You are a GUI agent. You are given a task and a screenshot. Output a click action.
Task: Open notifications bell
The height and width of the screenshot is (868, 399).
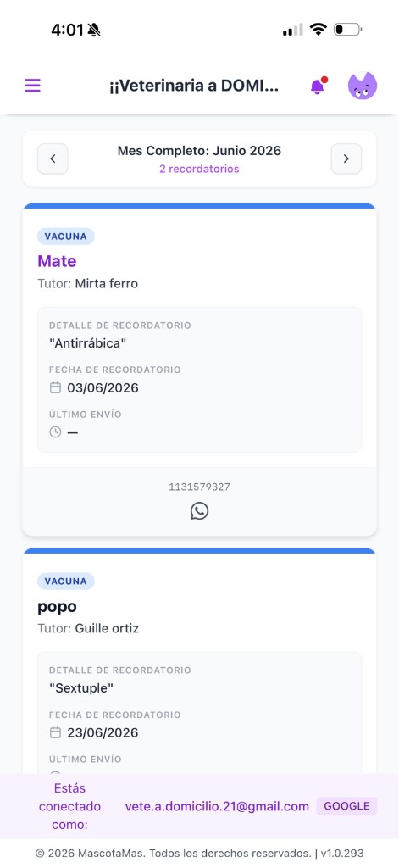click(318, 86)
